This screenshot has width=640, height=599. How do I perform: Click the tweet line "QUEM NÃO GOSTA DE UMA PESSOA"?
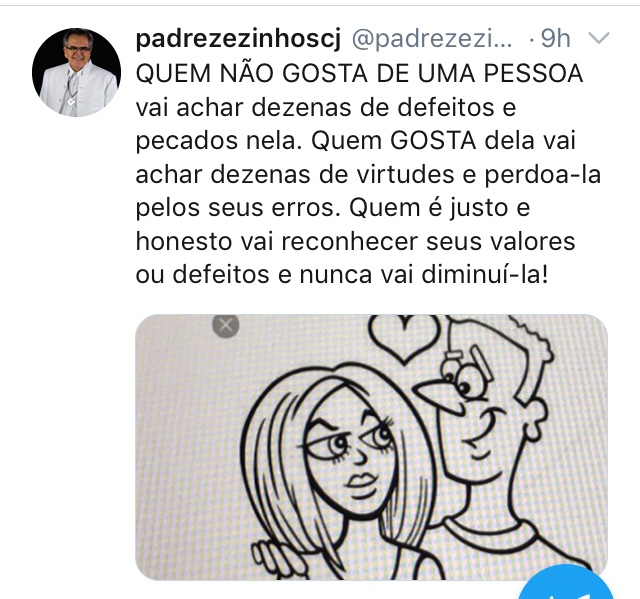(x=359, y=74)
